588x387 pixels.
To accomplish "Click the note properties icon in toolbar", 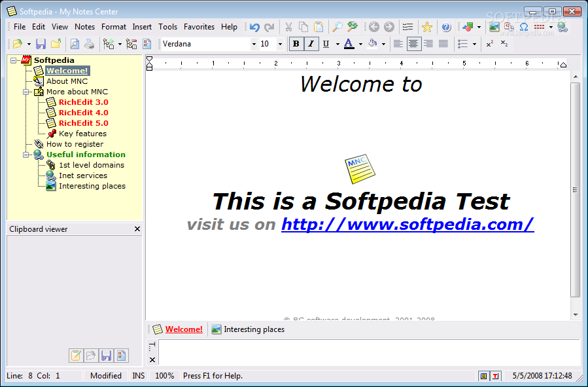I will pyautogui.click(x=147, y=44).
